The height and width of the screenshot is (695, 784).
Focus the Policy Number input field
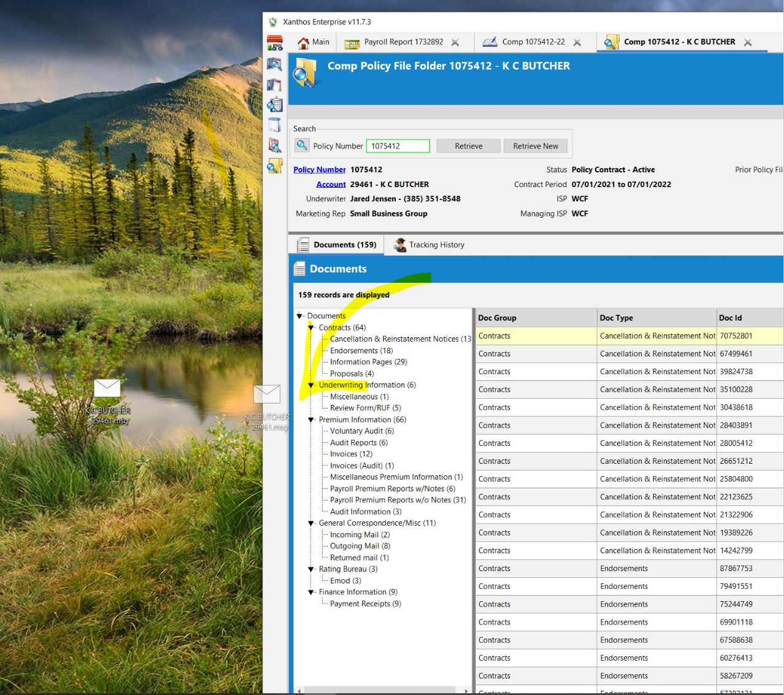398,146
